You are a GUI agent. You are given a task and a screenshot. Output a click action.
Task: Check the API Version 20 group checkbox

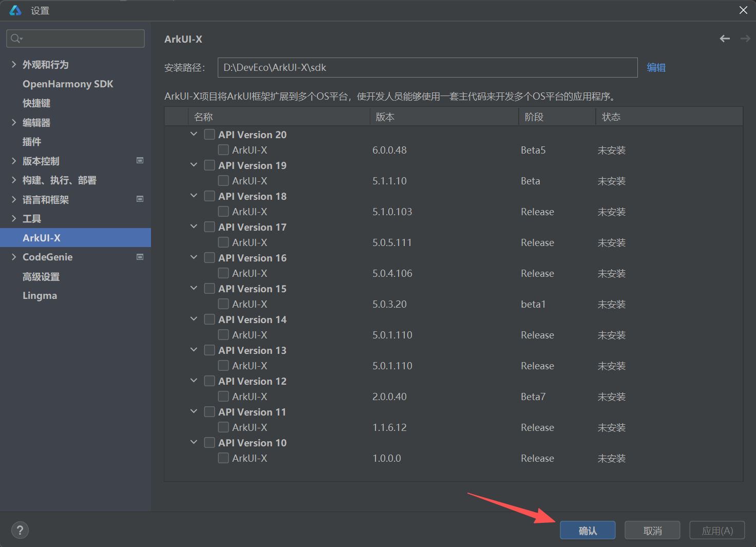pos(210,135)
